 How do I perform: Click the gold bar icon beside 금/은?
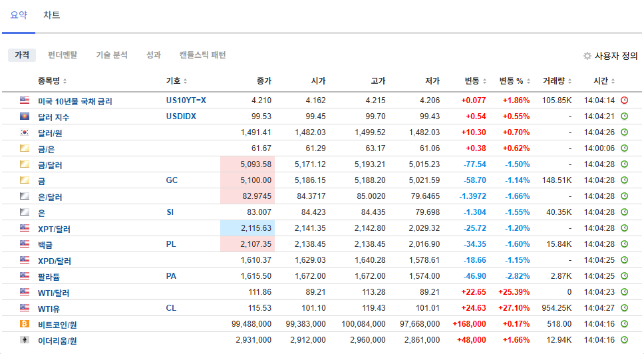coord(25,148)
